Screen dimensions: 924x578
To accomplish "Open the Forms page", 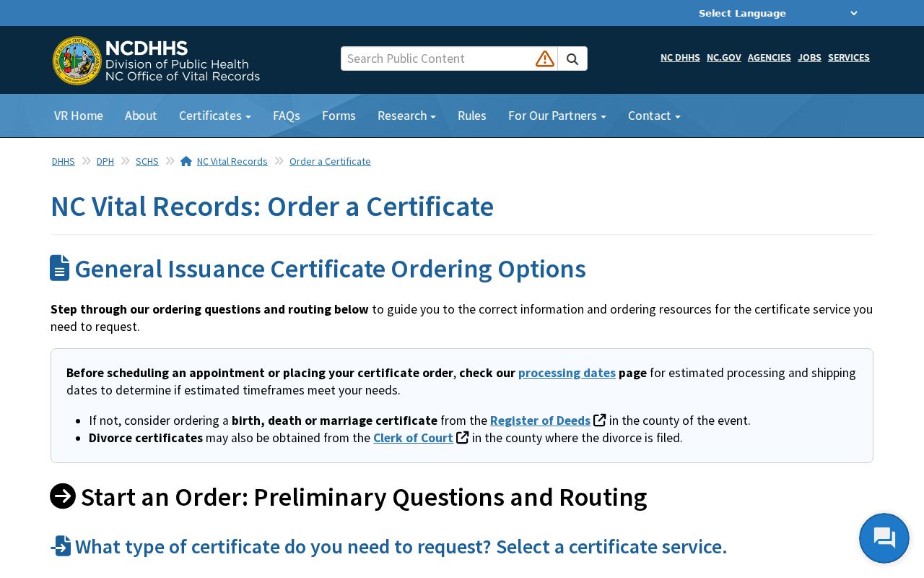I will tap(339, 116).
